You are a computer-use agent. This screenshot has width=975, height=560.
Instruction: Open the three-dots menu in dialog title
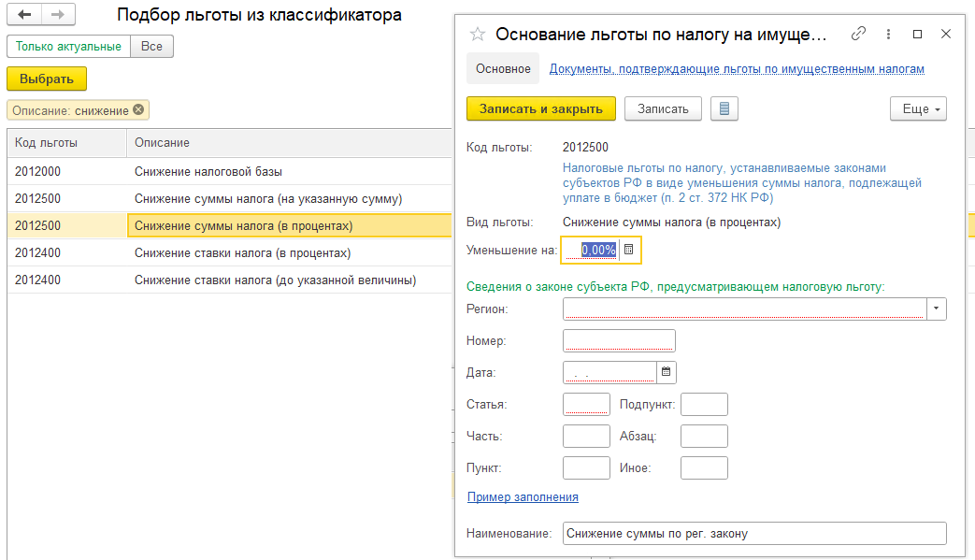[x=888, y=35]
